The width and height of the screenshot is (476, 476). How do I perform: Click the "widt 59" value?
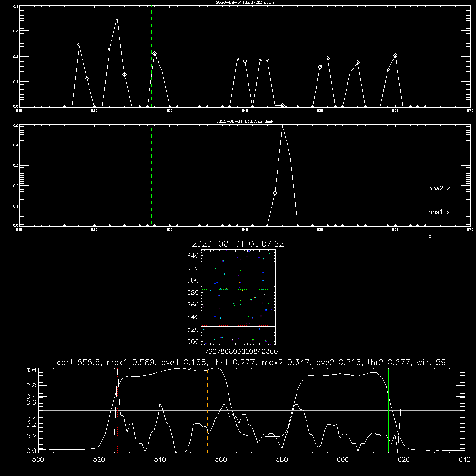[x=431, y=362]
